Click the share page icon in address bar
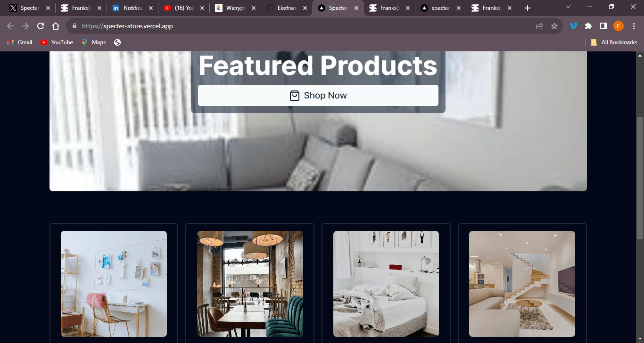Image resolution: width=644 pixels, height=343 pixels. (x=539, y=26)
